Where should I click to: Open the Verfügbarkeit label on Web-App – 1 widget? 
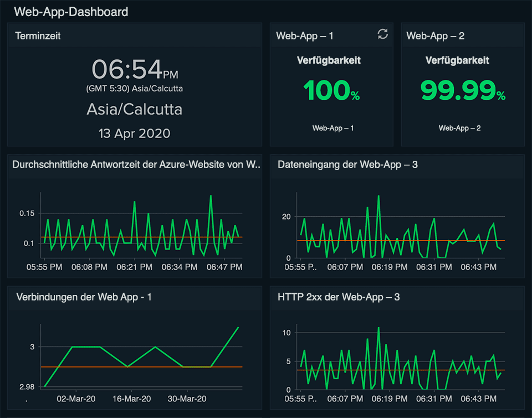coord(328,60)
